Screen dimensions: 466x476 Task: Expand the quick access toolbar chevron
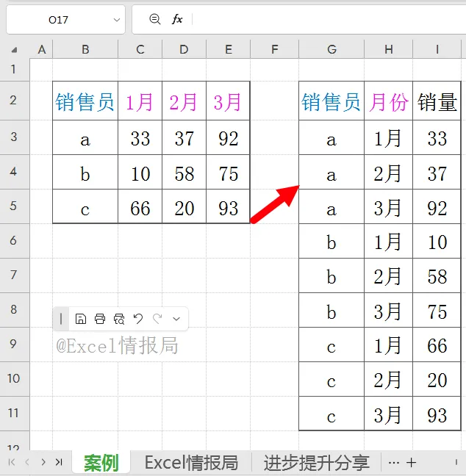176,319
